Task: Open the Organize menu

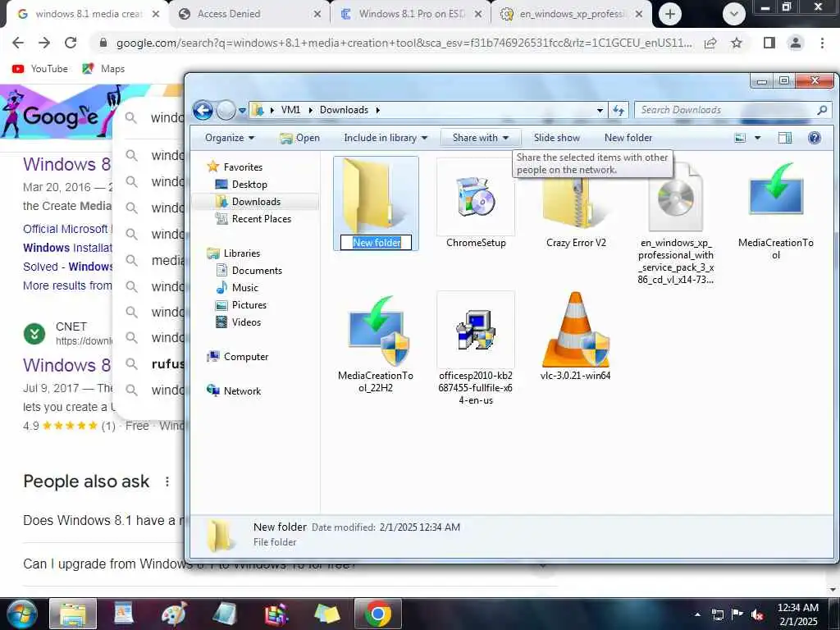Action: pos(230,138)
